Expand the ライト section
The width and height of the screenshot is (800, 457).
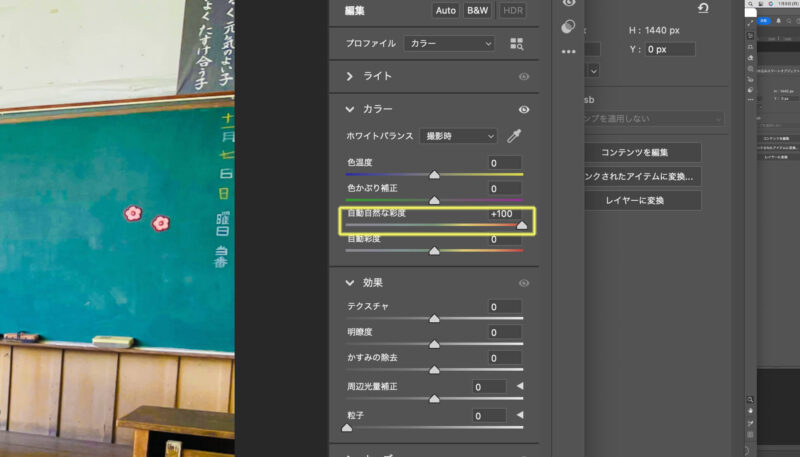tap(349, 77)
